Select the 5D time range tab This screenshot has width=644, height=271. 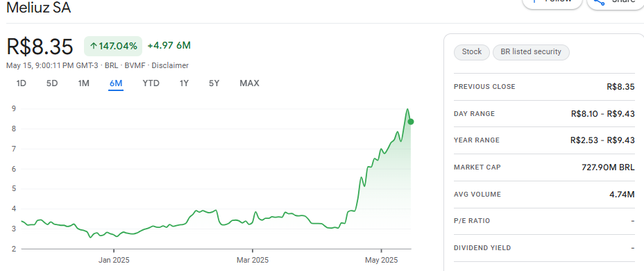(52, 83)
